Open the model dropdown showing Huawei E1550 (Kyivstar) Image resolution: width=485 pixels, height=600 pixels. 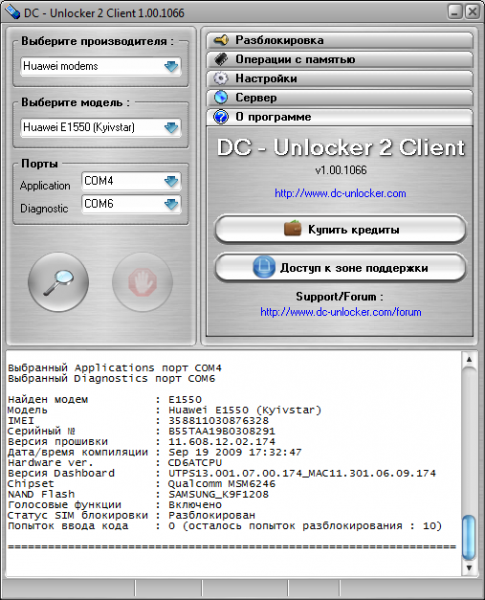pyautogui.click(x=101, y=127)
